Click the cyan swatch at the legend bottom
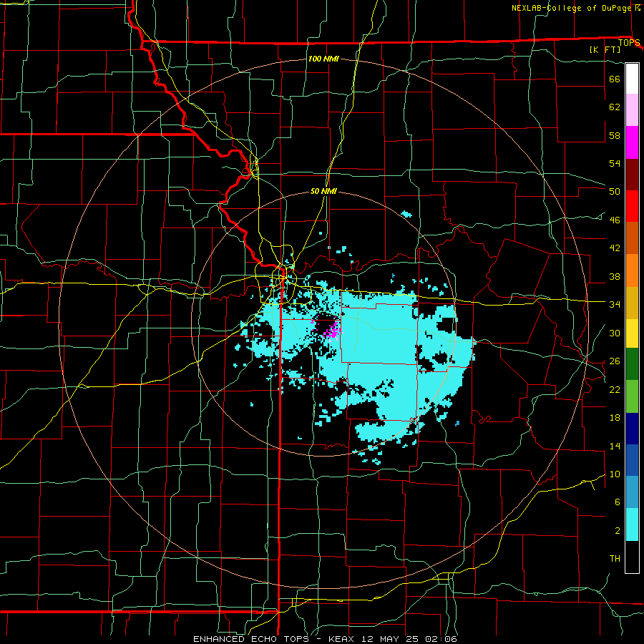 (632, 525)
